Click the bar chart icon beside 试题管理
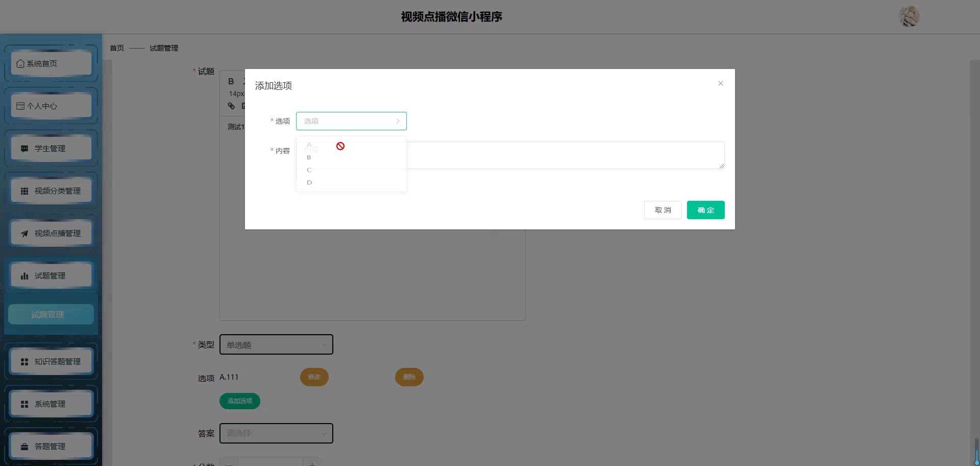 click(x=24, y=276)
